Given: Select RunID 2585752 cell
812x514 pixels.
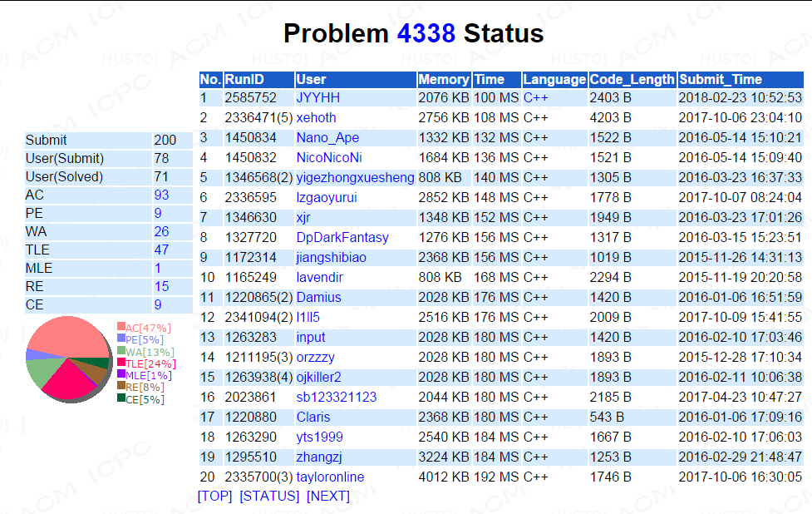Looking at the screenshot, I should coord(258,98).
